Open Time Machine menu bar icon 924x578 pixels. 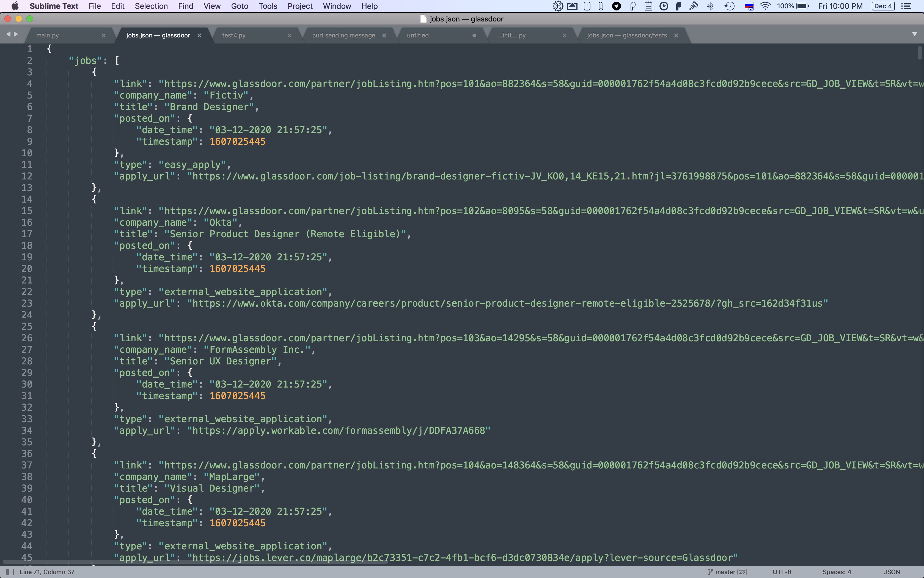pos(730,6)
